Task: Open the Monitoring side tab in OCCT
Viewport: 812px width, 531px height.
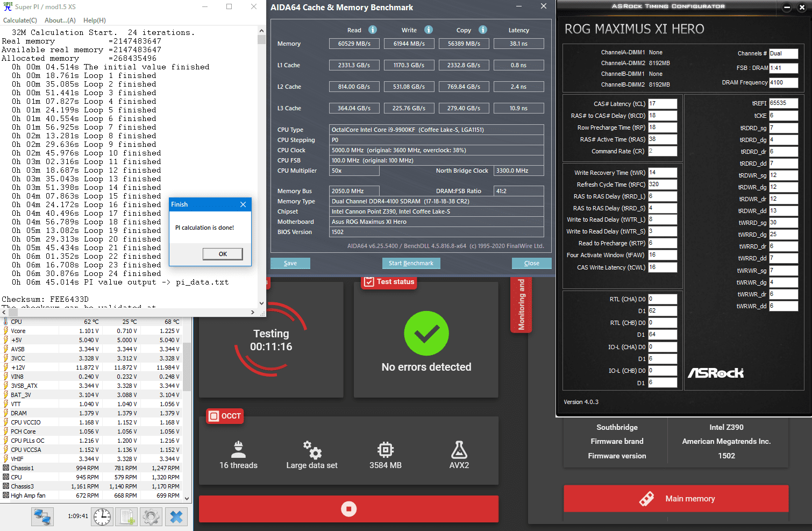Action: tap(521, 305)
